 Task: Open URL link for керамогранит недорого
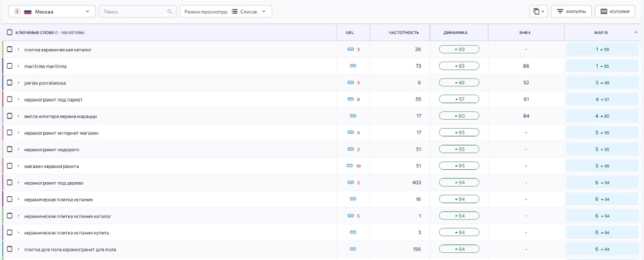[x=350, y=149]
